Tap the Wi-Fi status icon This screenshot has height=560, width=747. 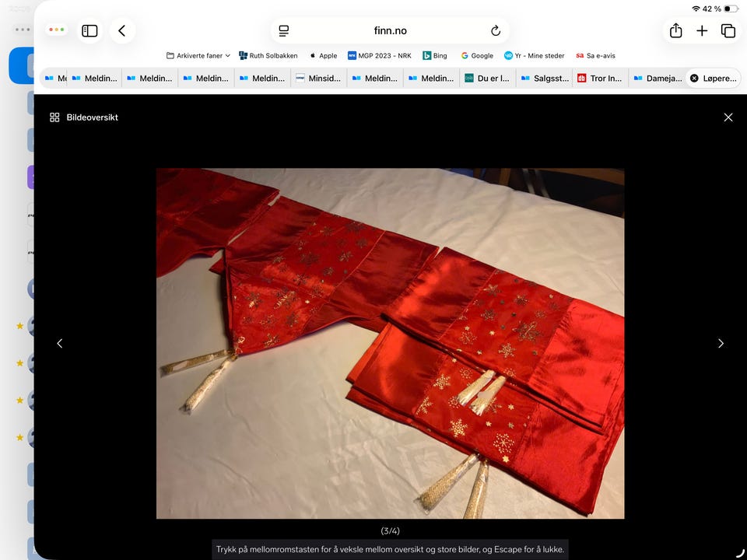[x=696, y=9]
